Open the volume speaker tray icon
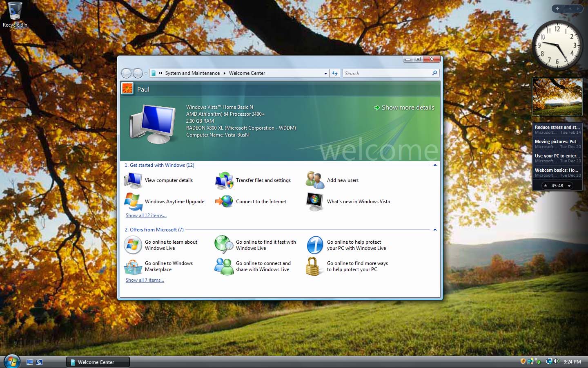This screenshot has height=368, width=588. coord(557,361)
